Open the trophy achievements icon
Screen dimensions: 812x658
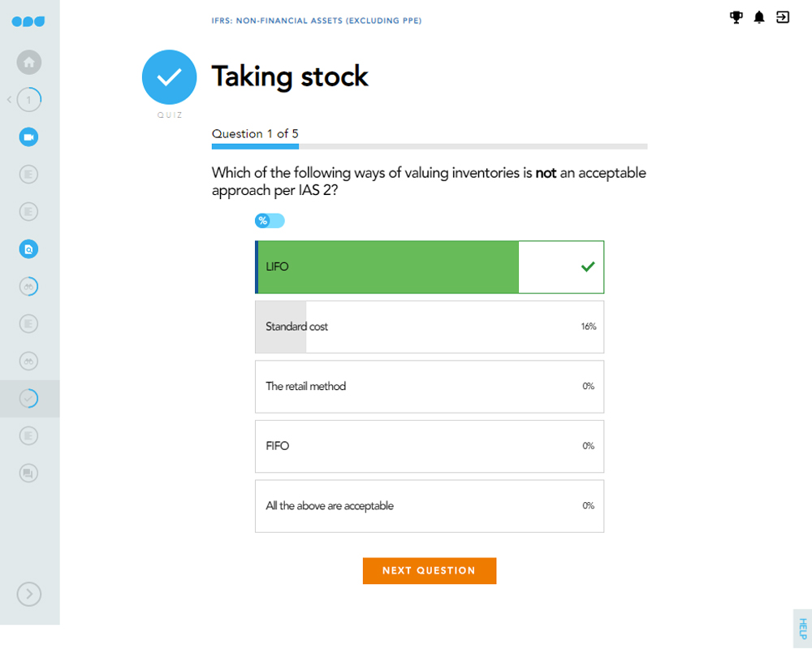point(736,17)
